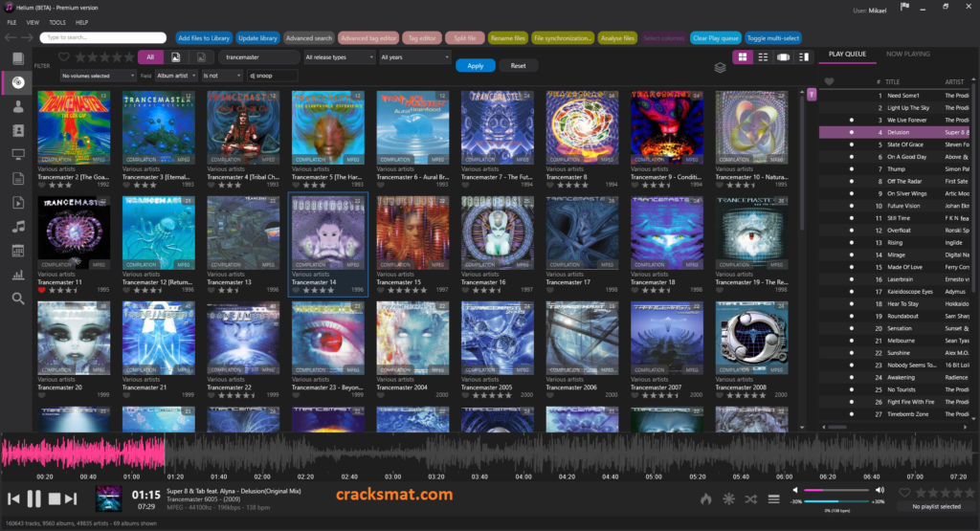The image size is (980, 531).
Task: Click 'Clear Play queue' button
Action: coord(716,38)
